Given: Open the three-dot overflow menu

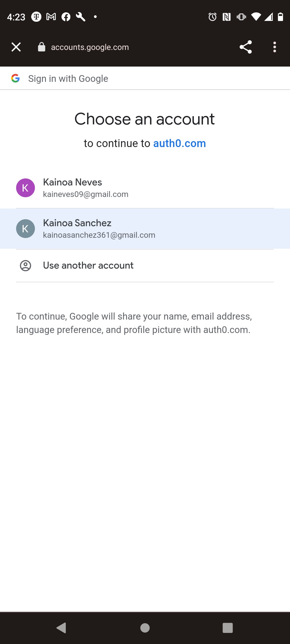Looking at the screenshot, I should [x=274, y=47].
